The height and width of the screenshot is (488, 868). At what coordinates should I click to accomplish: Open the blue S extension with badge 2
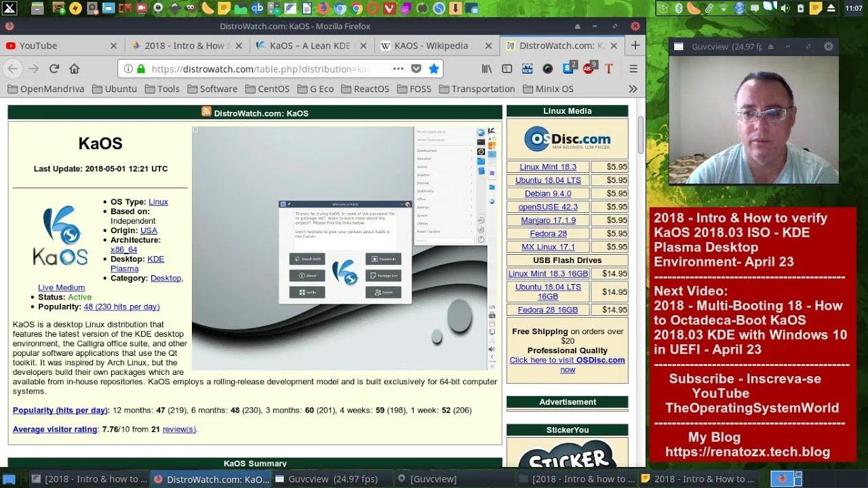coord(567,68)
